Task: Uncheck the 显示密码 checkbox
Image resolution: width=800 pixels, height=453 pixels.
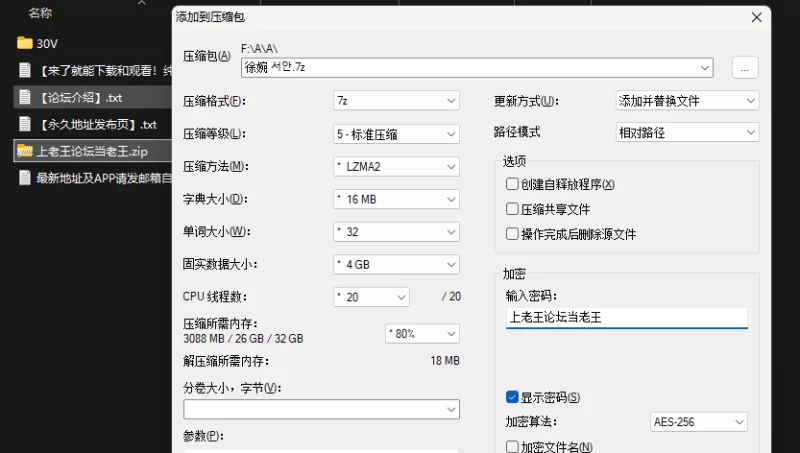Action: point(512,397)
